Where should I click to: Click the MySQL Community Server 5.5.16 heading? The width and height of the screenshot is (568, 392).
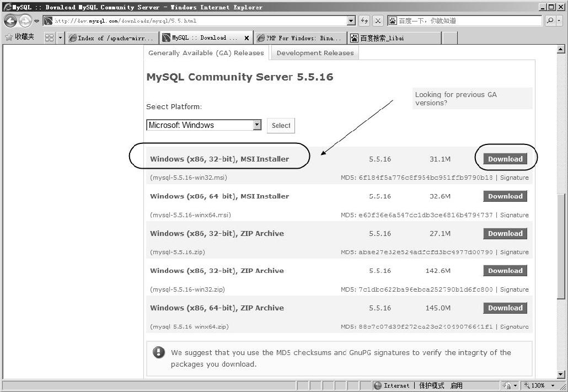pyautogui.click(x=240, y=77)
